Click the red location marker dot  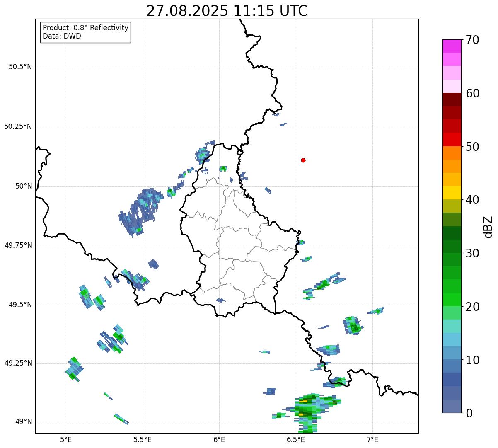tap(303, 160)
